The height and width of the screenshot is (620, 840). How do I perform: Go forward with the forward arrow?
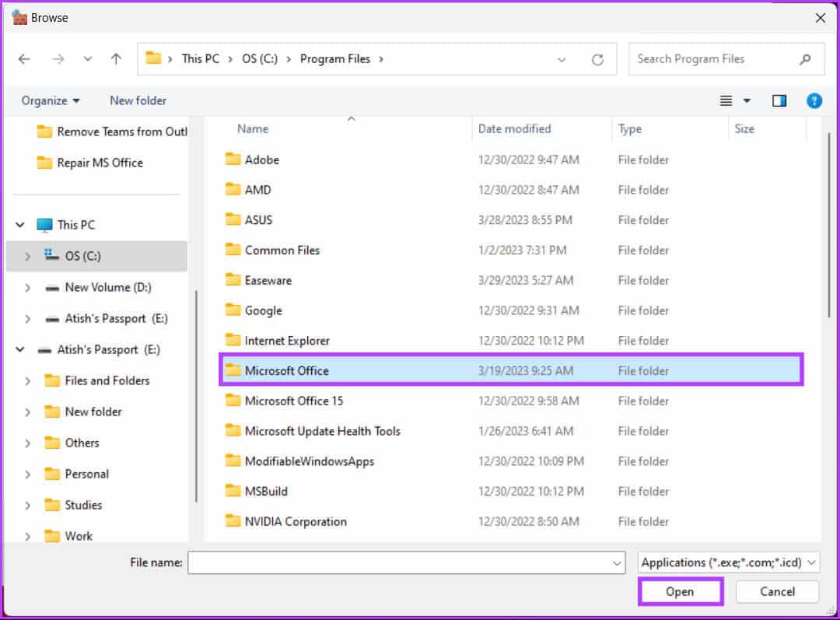click(x=58, y=59)
